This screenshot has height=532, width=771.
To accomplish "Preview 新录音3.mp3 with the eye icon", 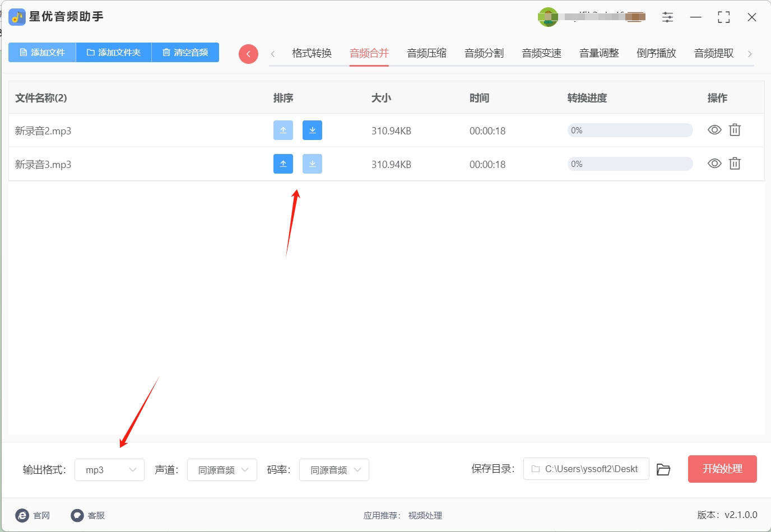I will (x=714, y=164).
